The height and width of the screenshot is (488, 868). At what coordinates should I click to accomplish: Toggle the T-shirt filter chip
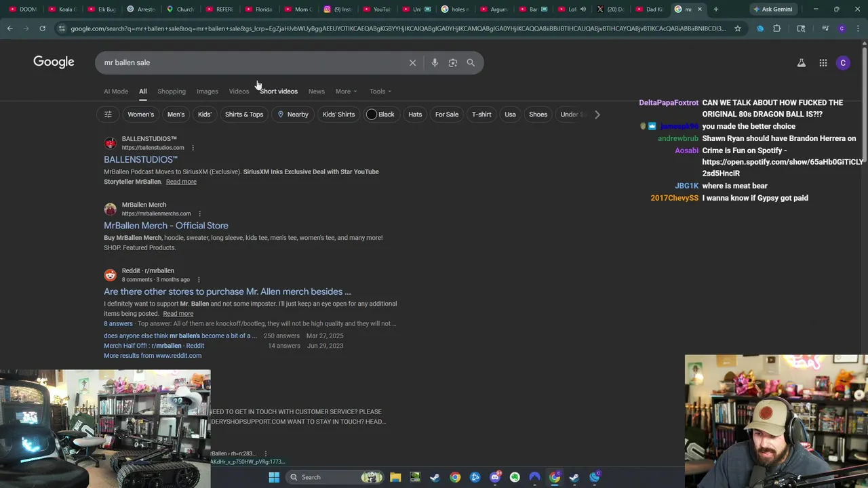click(x=481, y=115)
